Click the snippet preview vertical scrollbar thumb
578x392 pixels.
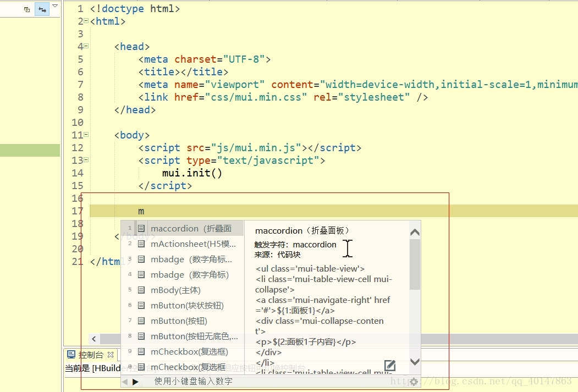point(415,264)
